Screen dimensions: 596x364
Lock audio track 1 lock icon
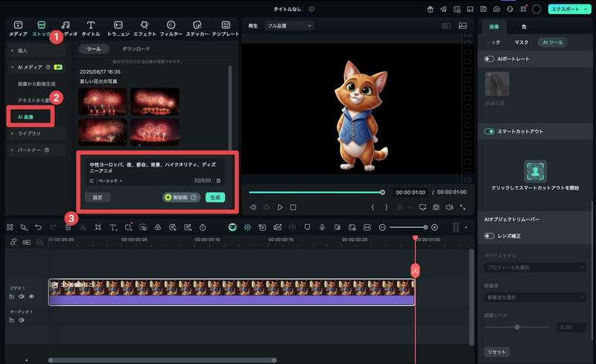[12, 320]
